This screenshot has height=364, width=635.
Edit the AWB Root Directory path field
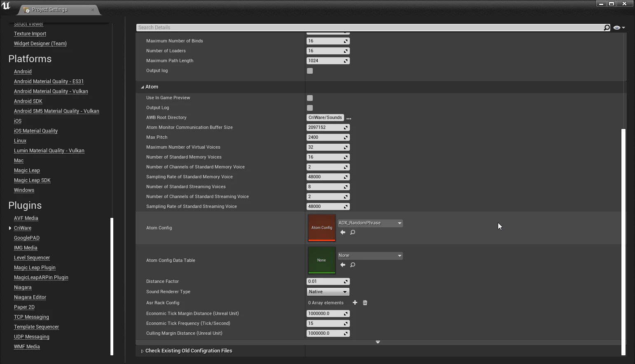pos(325,118)
